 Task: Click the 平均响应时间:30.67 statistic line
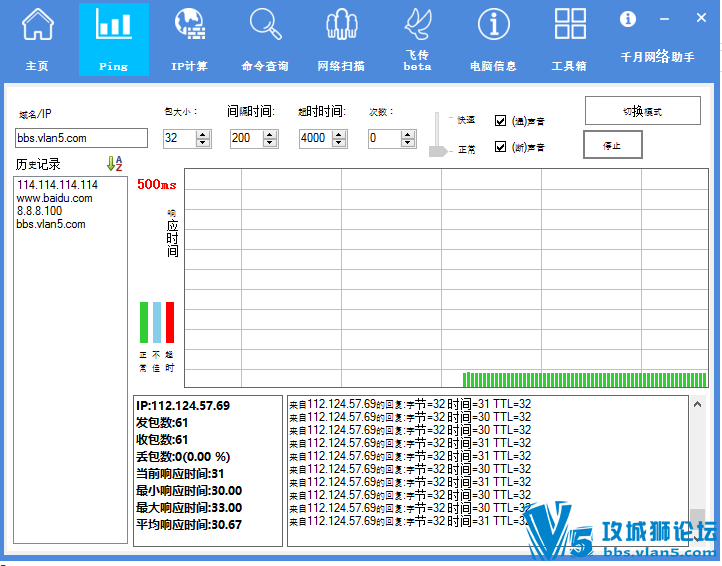click(x=189, y=525)
